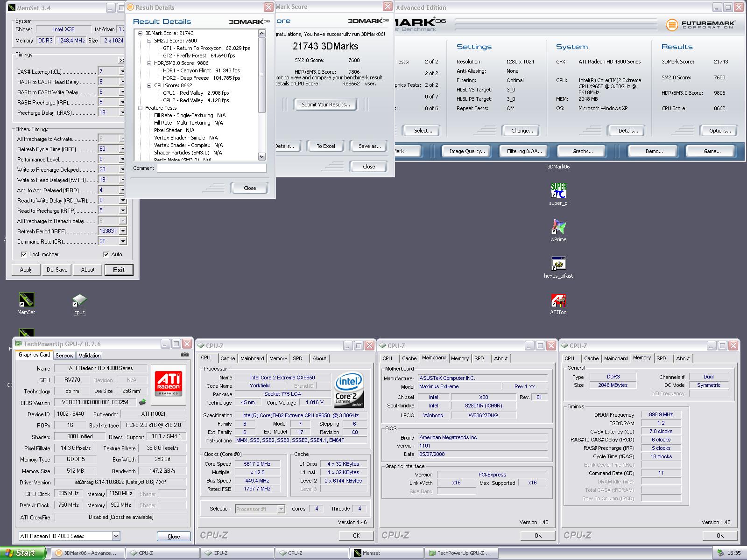
Task: Open the About tab in Memory CPU-Z window
Action: pyautogui.click(x=683, y=358)
